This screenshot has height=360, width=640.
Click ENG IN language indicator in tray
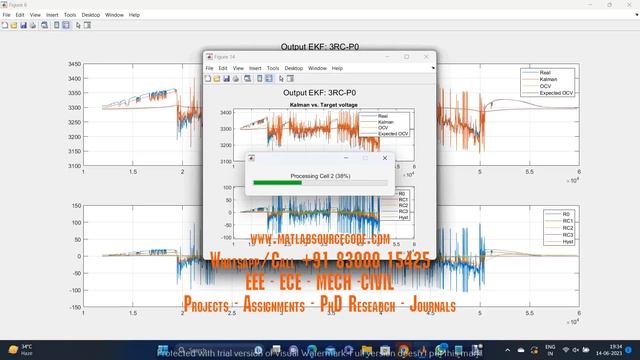pyautogui.click(x=550, y=350)
